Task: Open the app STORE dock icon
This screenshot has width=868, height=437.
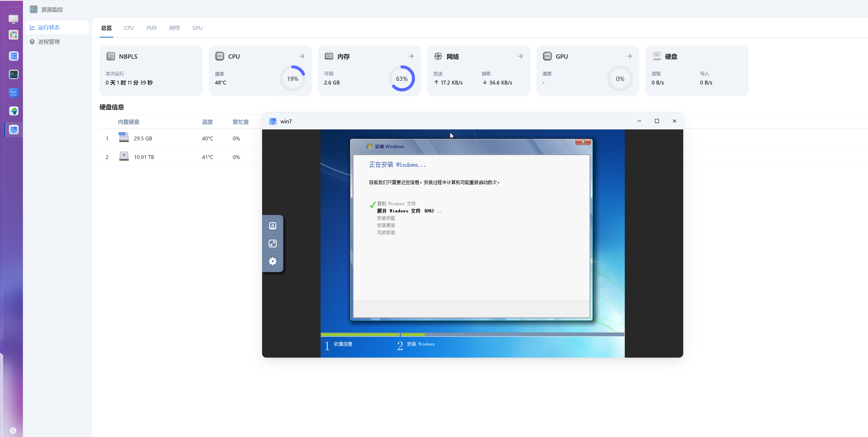Action: [x=14, y=93]
